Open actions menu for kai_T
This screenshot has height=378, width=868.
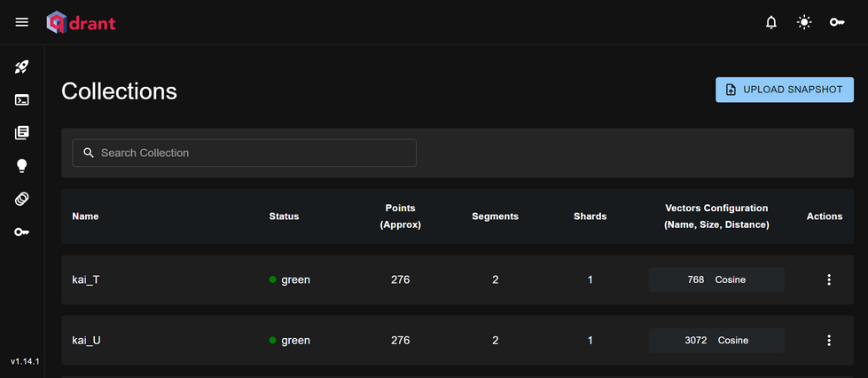point(829,280)
